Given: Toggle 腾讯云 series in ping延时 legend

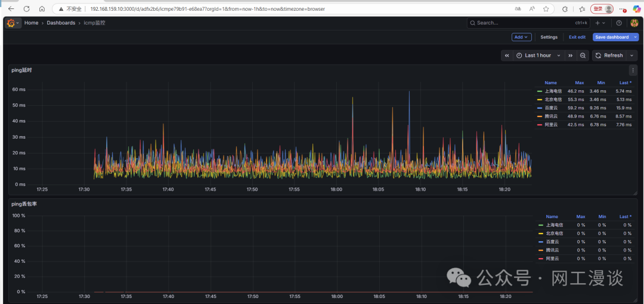Looking at the screenshot, I should click(x=551, y=116).
